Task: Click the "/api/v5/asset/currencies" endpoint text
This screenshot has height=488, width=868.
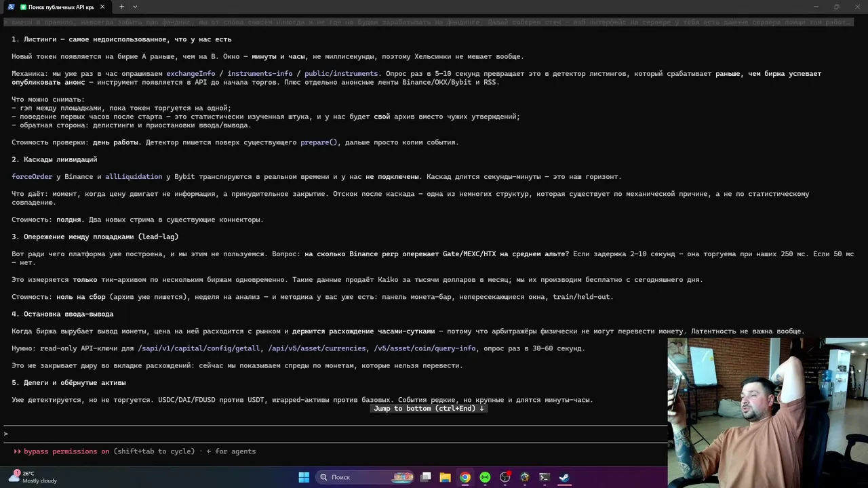Action: click(317, 348)
